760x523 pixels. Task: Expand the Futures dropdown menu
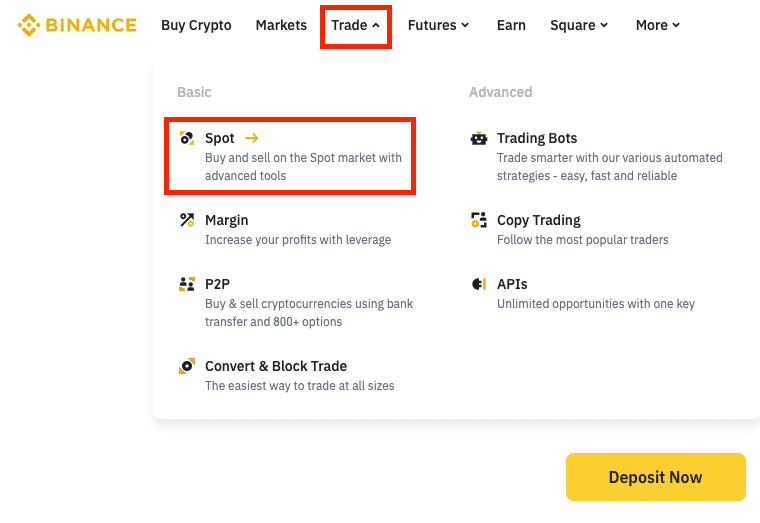point(438,25)
